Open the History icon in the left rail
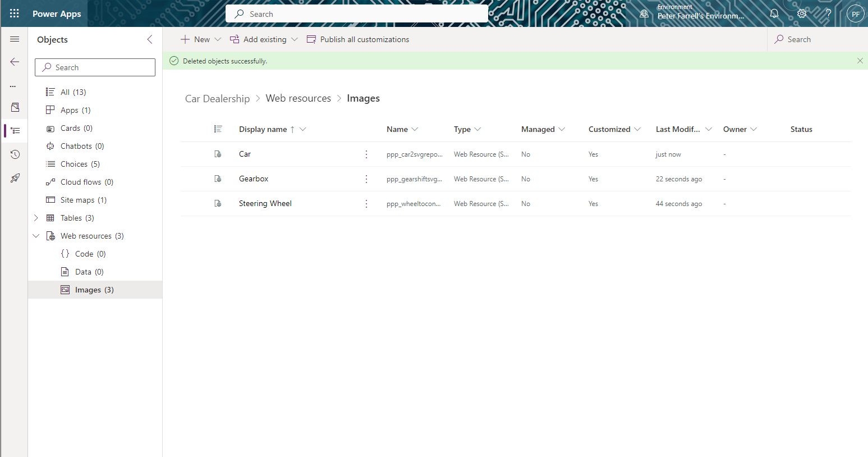Screen dimensions: 868x457 (x=14, y=154)
